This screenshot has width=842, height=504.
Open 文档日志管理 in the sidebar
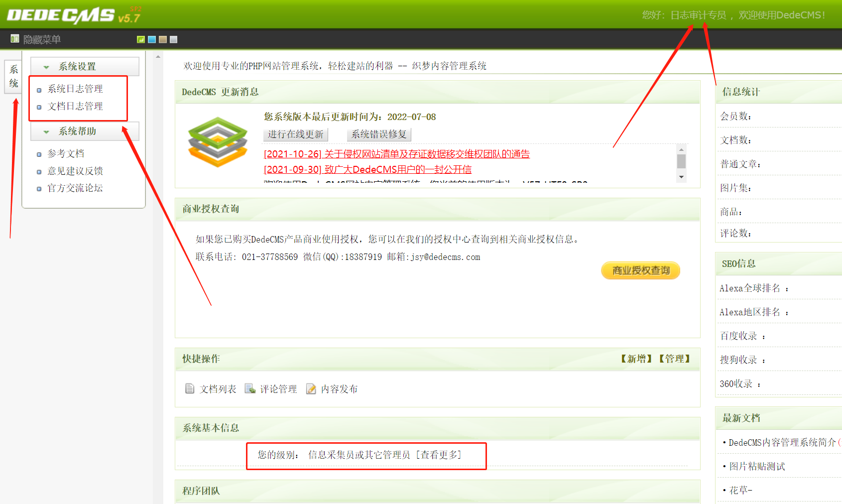click(x=75, y=106)
